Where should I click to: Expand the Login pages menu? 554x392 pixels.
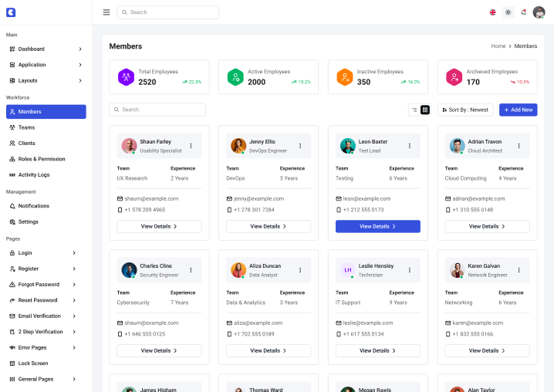(x=42, y=253)
